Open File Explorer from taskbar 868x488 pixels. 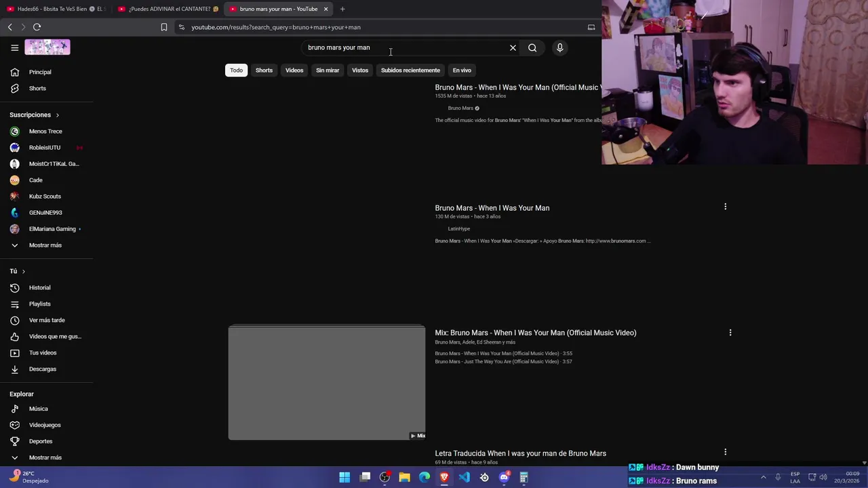pos(404,477)
